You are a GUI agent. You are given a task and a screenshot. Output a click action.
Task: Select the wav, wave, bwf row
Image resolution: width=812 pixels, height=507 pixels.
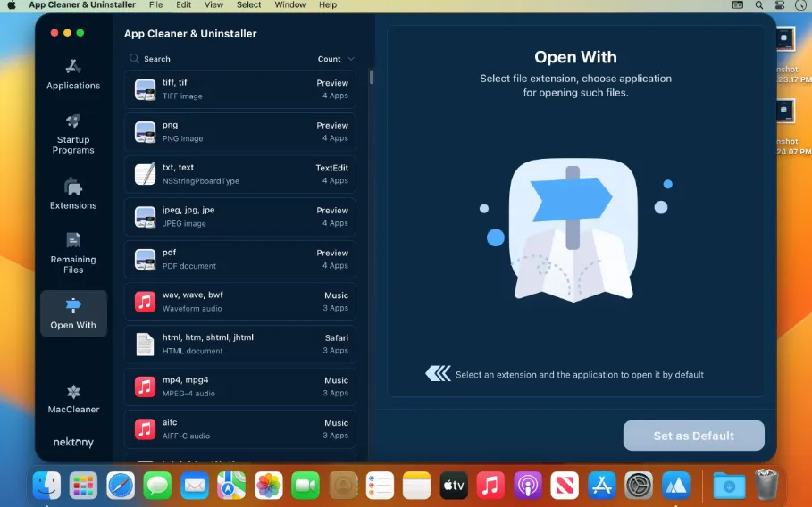(x=239, y=301)
